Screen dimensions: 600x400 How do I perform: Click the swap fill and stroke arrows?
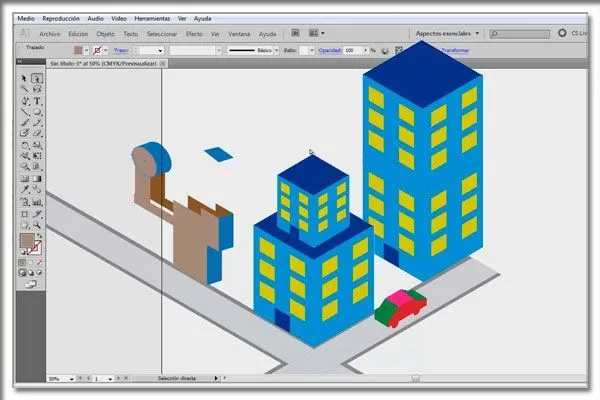[x=39, y=236]
